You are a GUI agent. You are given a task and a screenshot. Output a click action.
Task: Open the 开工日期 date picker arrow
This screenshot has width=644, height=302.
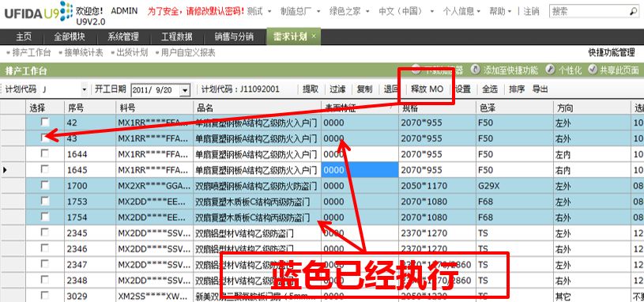click(185, 89)
